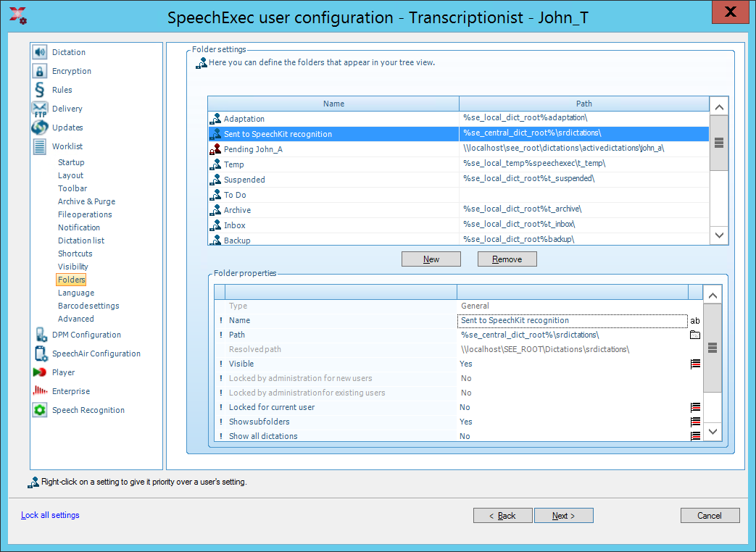
Task: Click the Adaptation path cell
Action: pos(584,117)
